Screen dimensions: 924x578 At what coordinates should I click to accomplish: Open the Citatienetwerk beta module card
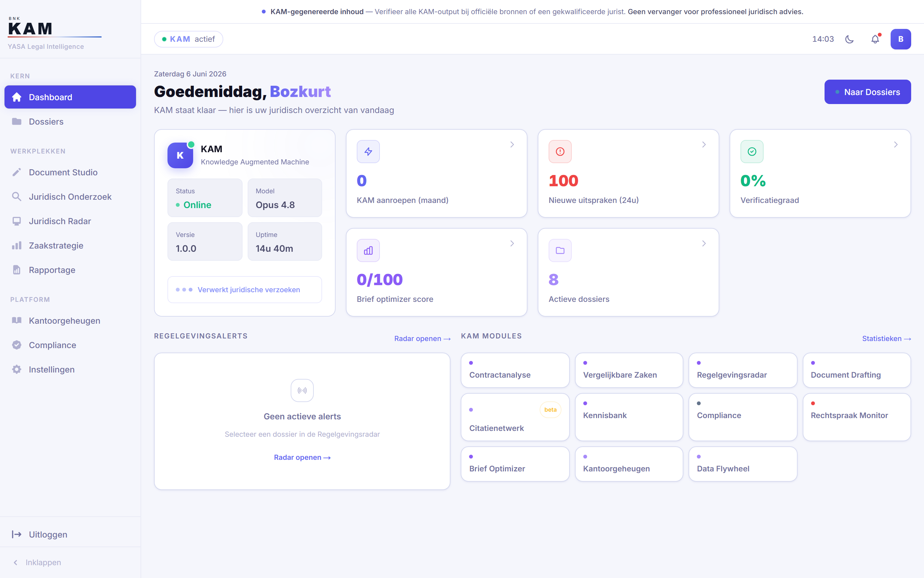(515, 417)
